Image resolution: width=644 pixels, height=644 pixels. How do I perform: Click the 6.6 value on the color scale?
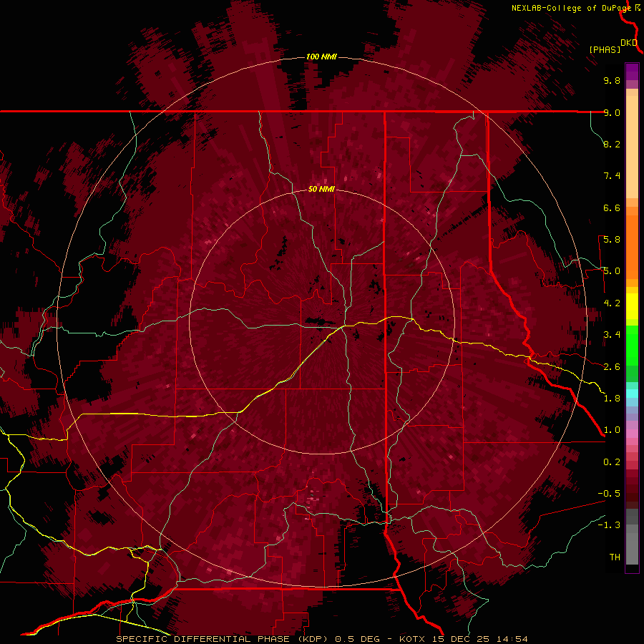click(x=612, y=208)
